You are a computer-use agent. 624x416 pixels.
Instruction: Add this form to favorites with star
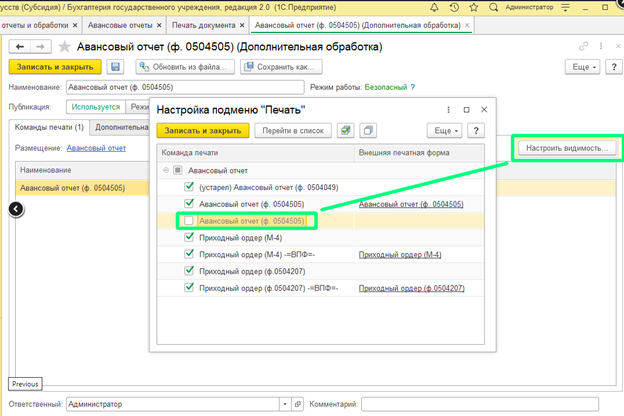[x=67, y=46]
